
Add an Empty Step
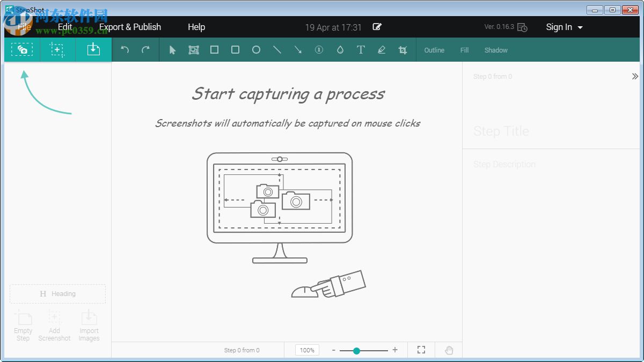click(23, 326)
